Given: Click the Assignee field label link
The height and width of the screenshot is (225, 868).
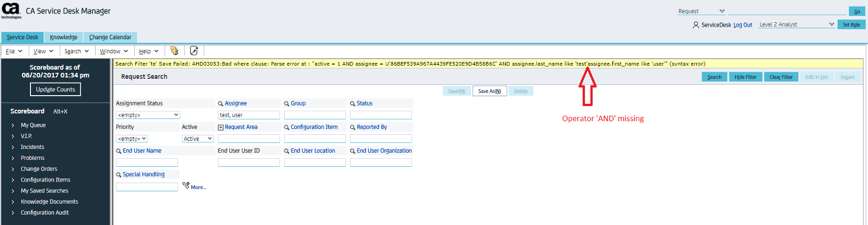Looking at the screenshot, I should [x=236, y=103].
